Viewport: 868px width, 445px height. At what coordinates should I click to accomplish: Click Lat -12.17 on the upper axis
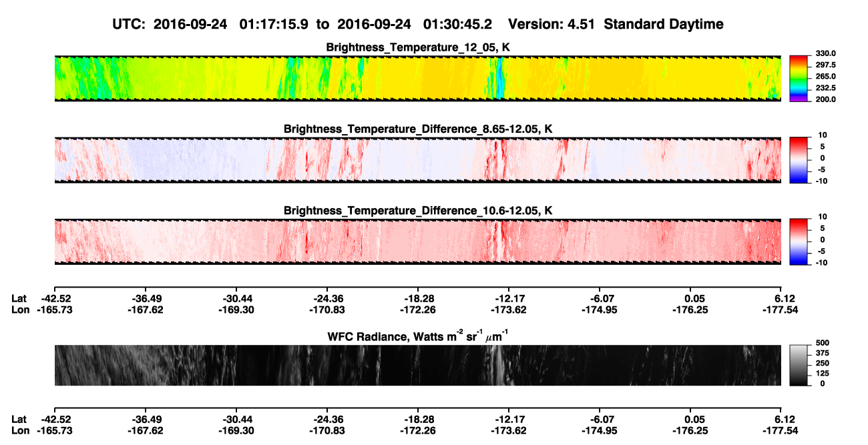pyautogui.click(x=509, y=300)
